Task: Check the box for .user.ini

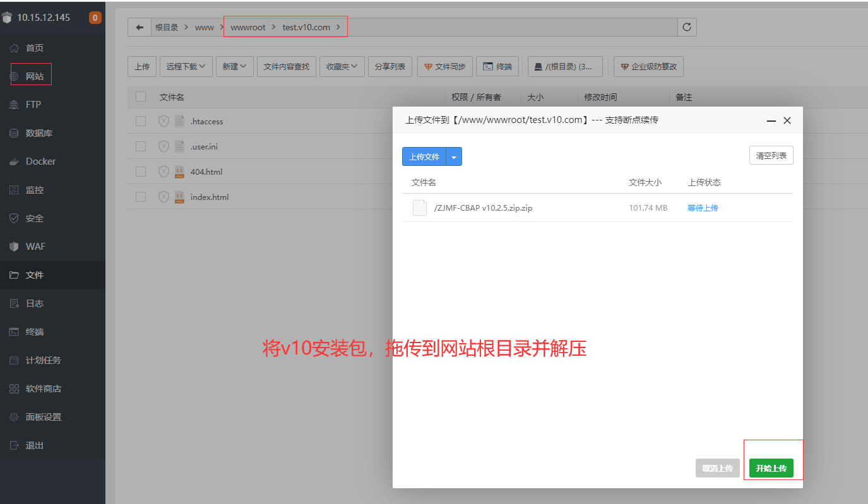Action: pos(141,146)
